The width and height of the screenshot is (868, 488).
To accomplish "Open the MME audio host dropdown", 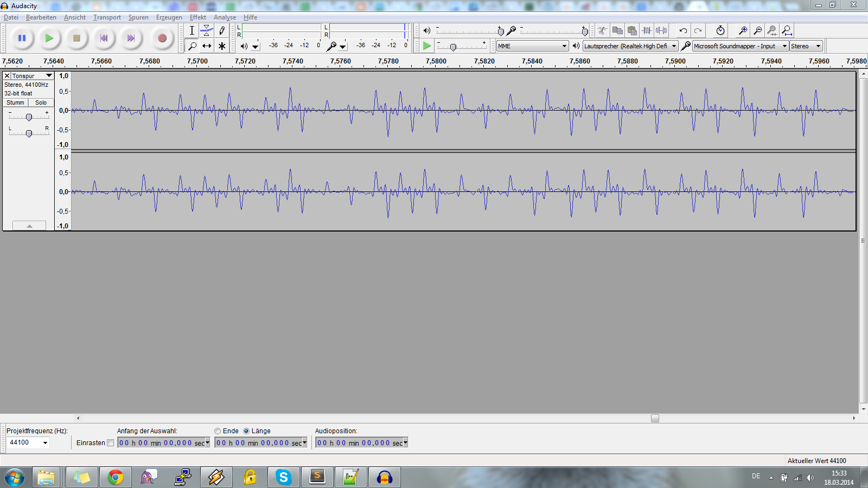I will [532, 46].
